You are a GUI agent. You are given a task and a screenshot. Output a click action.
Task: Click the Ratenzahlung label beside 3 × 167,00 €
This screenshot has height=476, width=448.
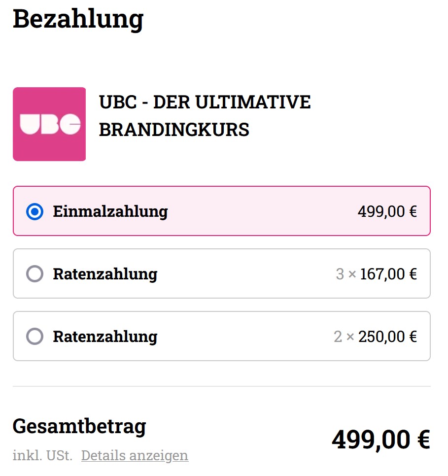[x=105, y=274]
